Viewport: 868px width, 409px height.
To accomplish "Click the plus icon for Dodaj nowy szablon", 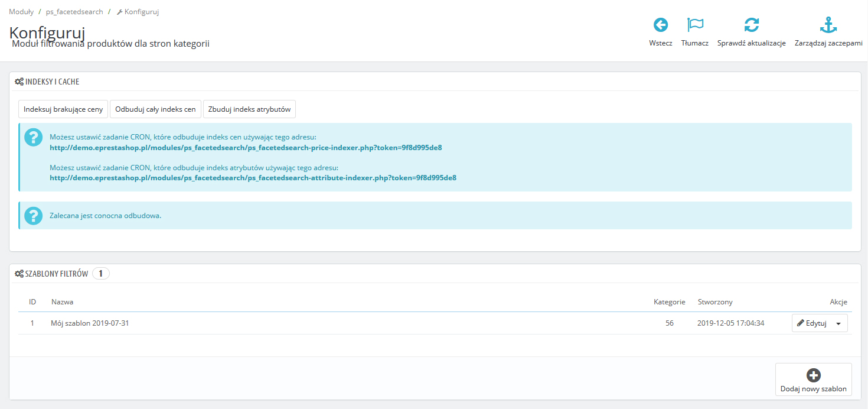I will pos(813,375).
